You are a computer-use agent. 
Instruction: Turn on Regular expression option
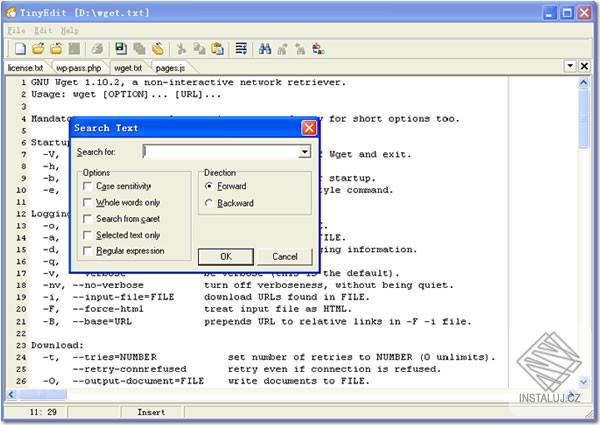click(x=88, y=251)
